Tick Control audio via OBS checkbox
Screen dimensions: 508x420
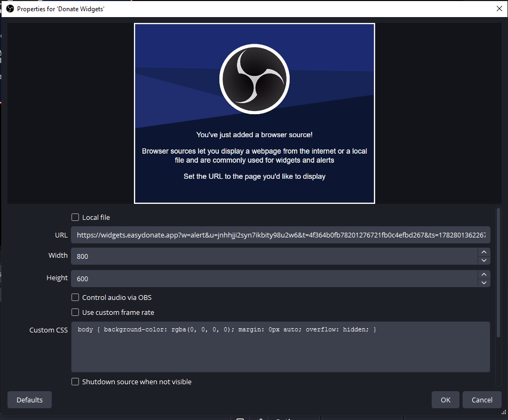pyautogui.click(x=75, y=297)
